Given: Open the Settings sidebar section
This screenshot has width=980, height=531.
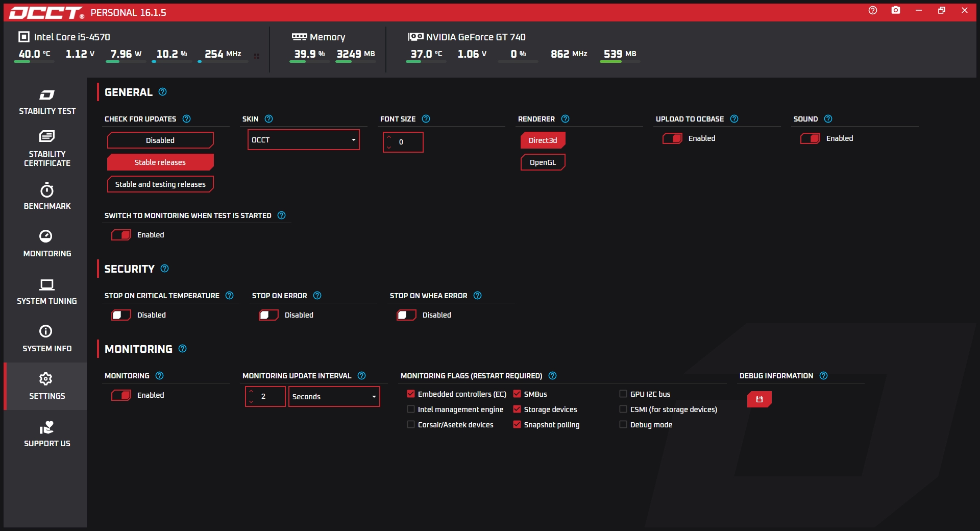Looking at the screenshot, I should (x=46, y=387).
